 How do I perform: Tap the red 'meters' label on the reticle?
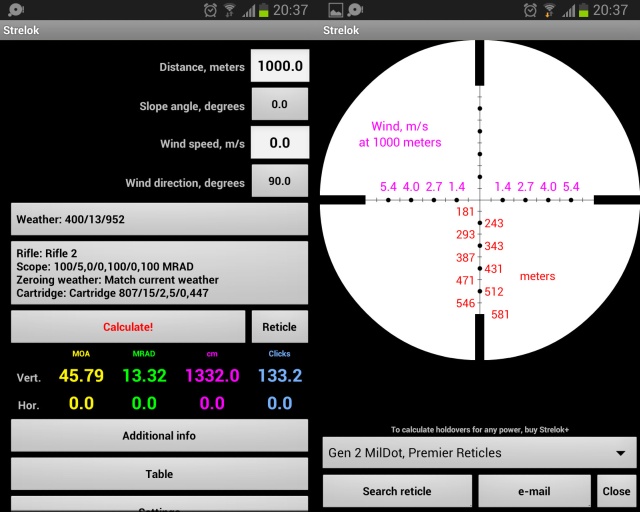click(537, 276)
